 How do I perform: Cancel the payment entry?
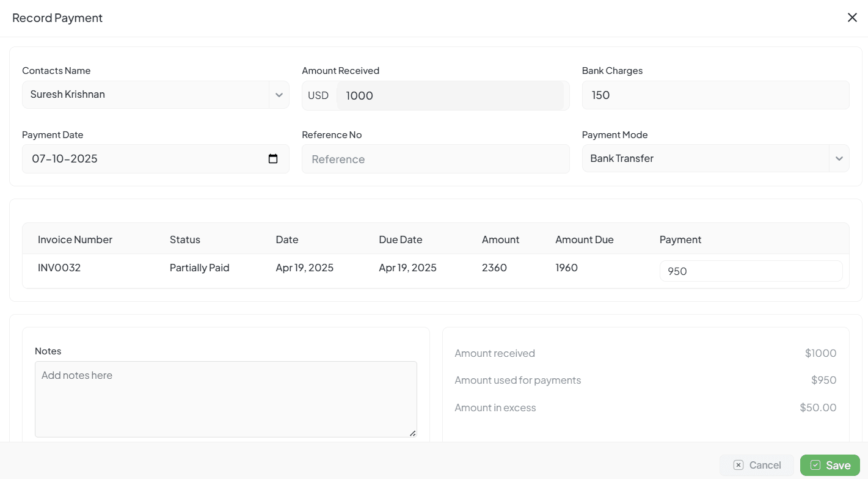(x=756, y=465)
